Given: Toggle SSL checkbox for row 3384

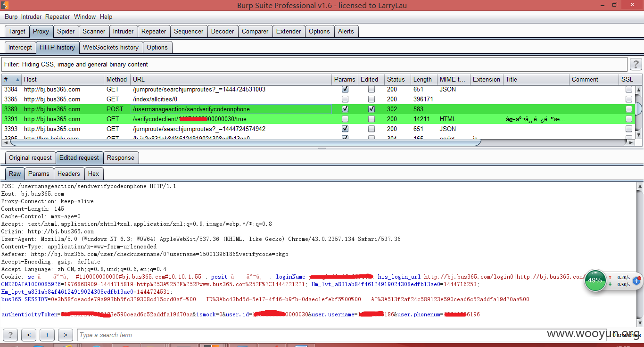Looking at the screenshot, I should [x=629, y=89].
